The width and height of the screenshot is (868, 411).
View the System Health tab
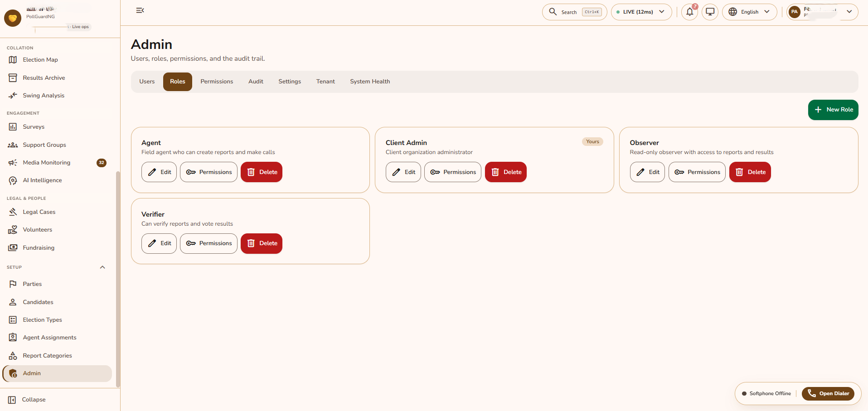(x=370, y=82)
